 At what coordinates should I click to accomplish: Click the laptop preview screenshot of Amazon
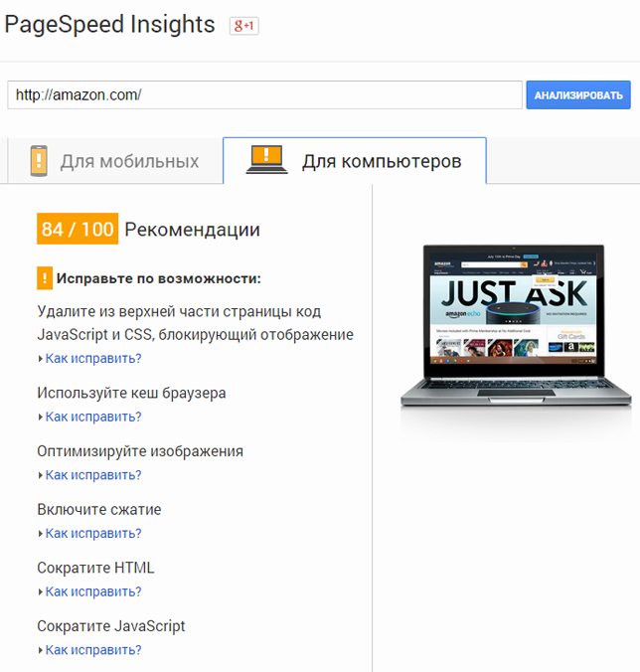pos(516,326)
